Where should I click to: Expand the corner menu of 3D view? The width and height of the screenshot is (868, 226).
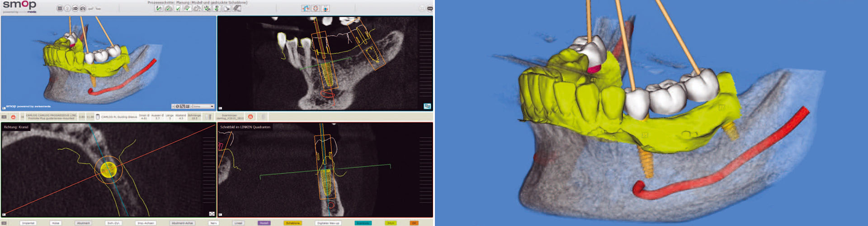tap(4, 108)
